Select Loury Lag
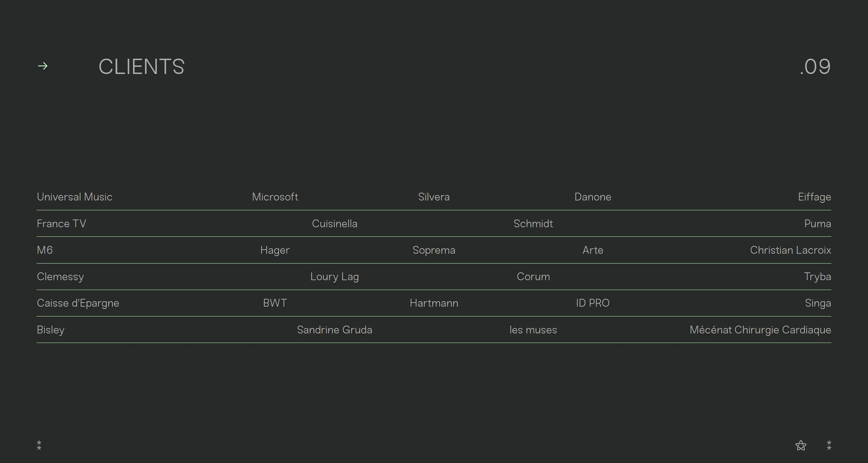868x463 pixels. click(335, 277)
